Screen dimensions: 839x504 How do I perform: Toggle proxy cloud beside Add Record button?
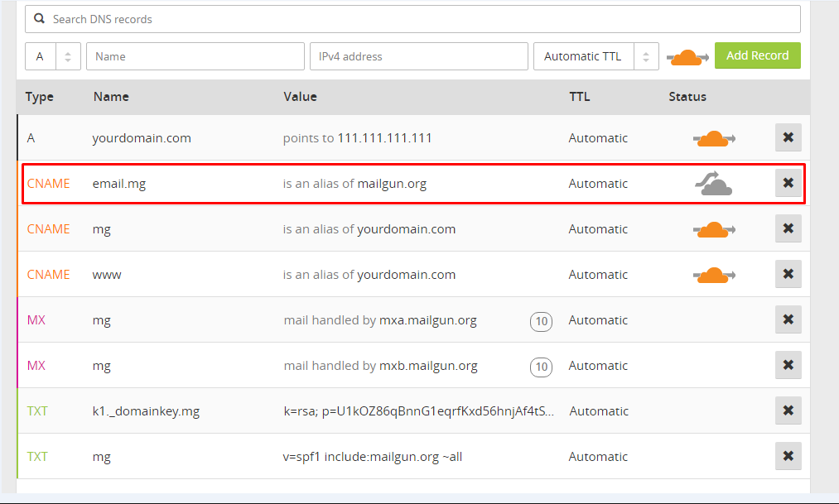687,57
